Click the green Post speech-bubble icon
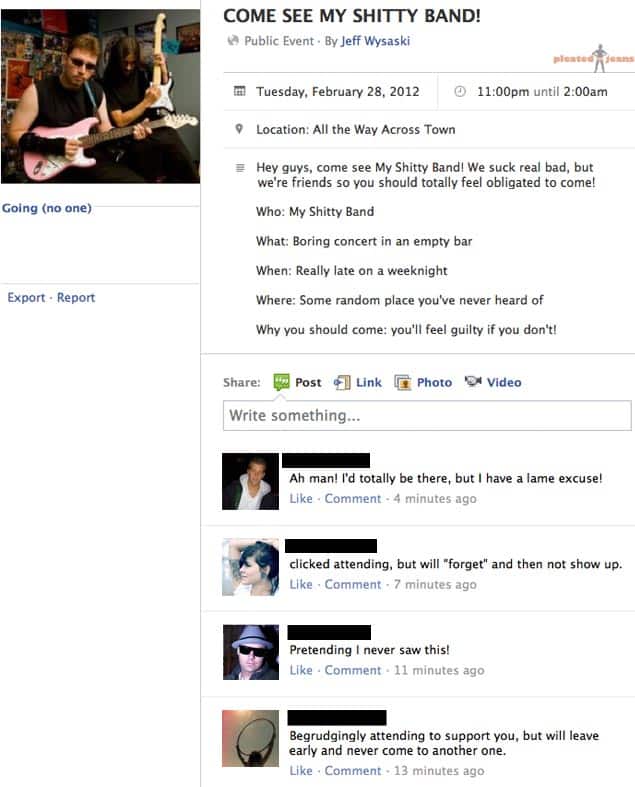 click(281, 382)
